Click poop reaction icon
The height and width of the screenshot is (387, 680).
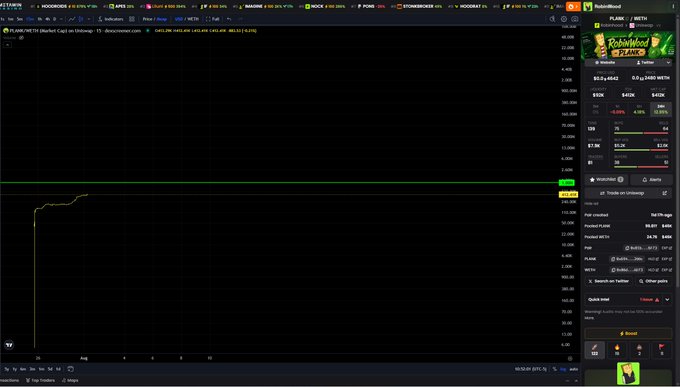[x=639, y=350]
